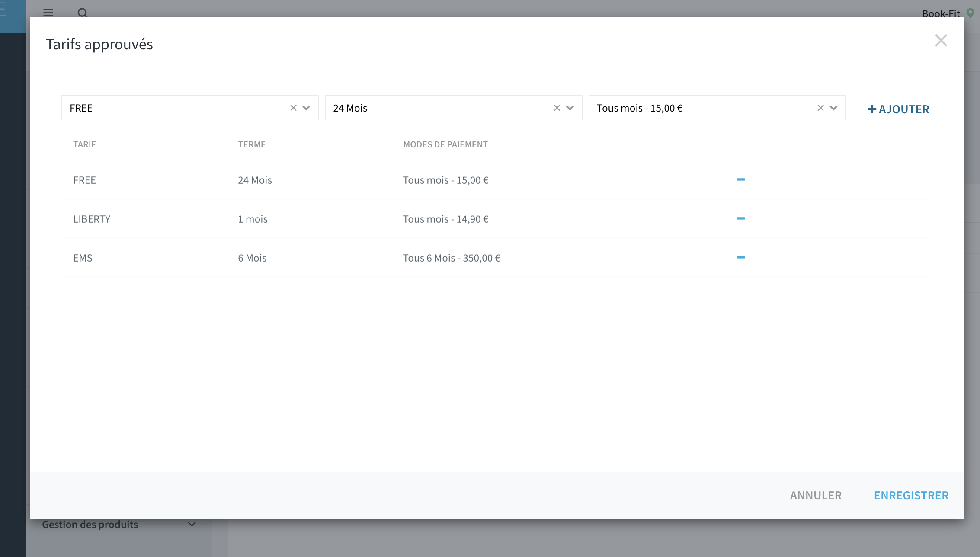Open the hamburger menu behind dialog
The width and height of the screenshot is (980, 557).
(x=48, y=13)
